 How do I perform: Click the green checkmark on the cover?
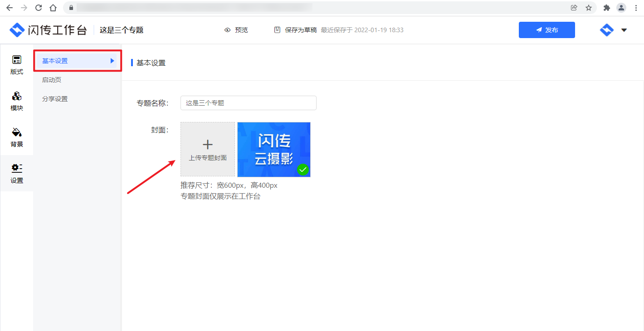[303, 170]
